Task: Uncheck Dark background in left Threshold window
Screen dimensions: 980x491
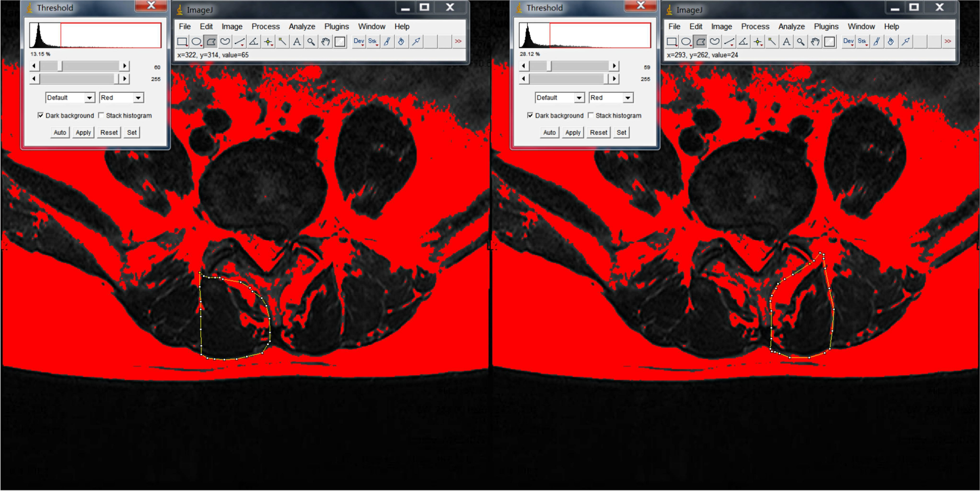Action: pos(40,116)
